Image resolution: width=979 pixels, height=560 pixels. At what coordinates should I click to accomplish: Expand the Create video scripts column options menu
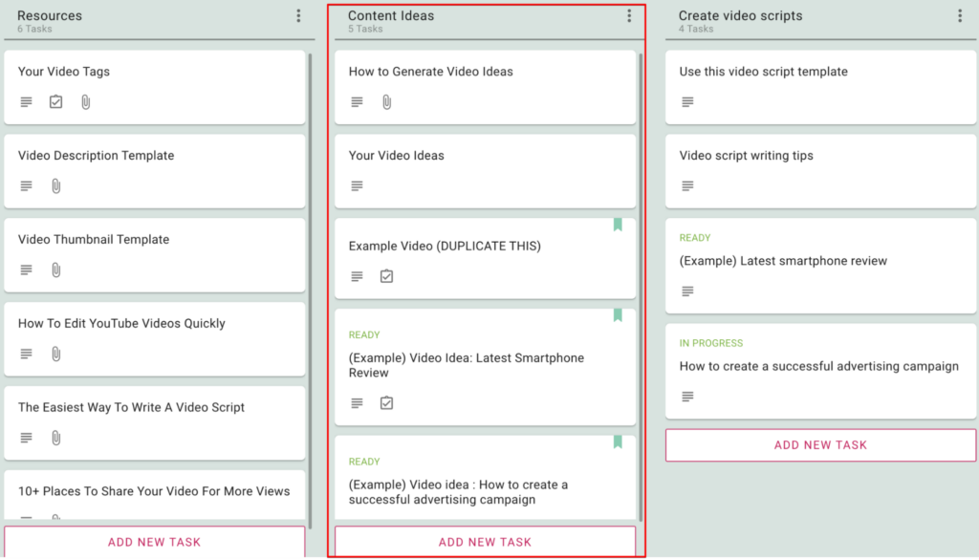pyautogui.click(x=960, y=16)
